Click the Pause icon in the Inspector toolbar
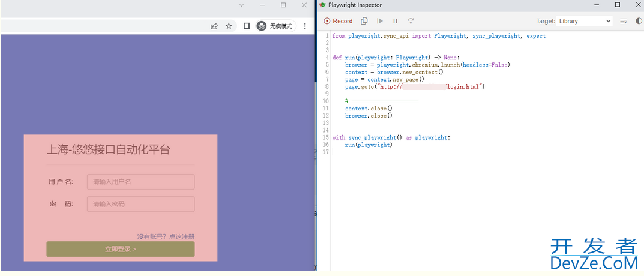 point(395,21)
